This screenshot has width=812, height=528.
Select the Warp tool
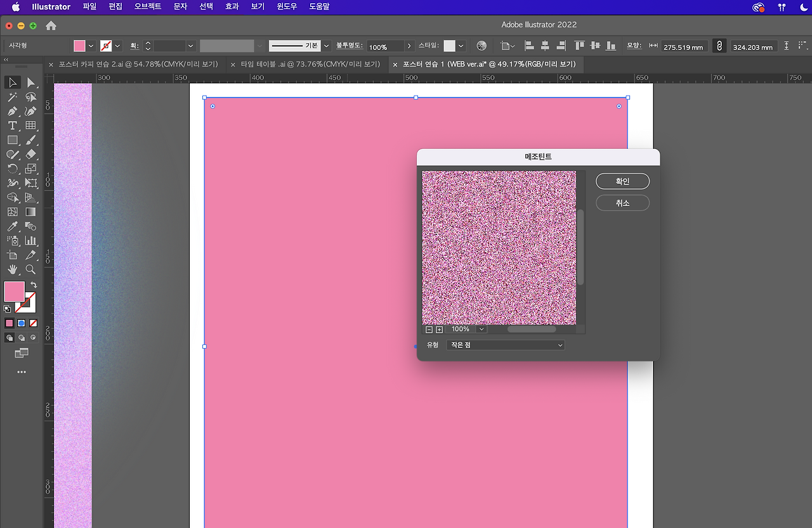click(x=12, y=183)
